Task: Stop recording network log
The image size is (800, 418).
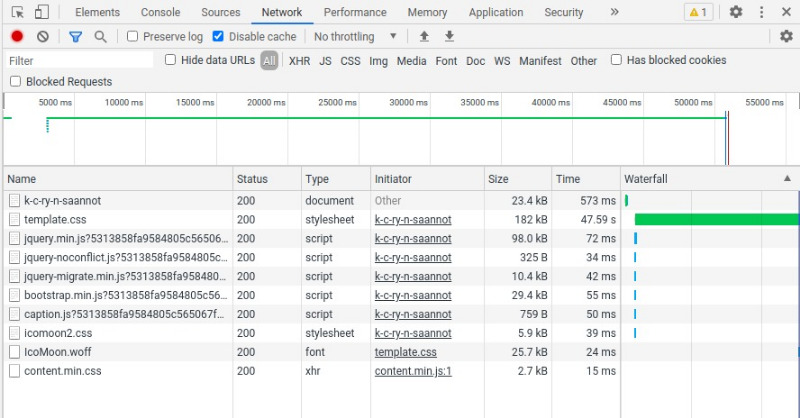Action: point(17,36)
